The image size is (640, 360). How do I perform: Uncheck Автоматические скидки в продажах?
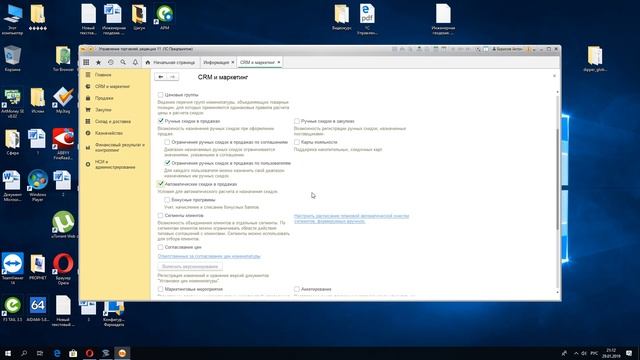tap(160, 184)
